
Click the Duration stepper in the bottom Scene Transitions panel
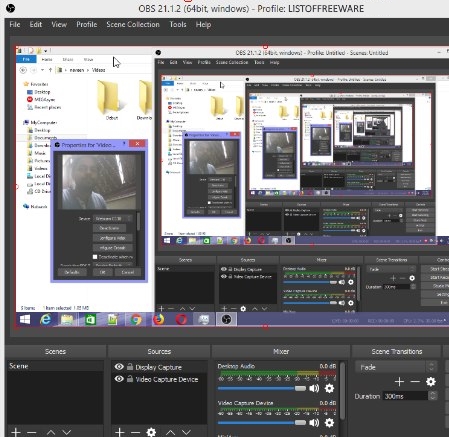[432, 396]
